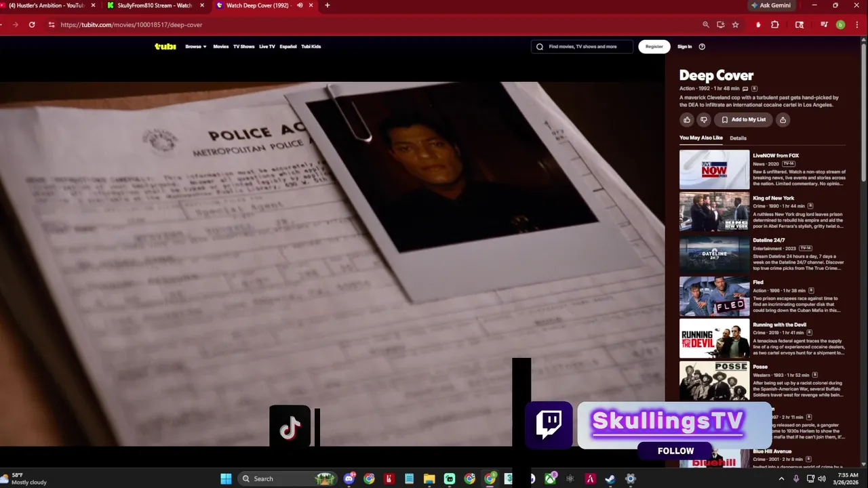The image size is (868, 488).
Task: Open Chrome's three-dot menu
Action: coord(856,24)
